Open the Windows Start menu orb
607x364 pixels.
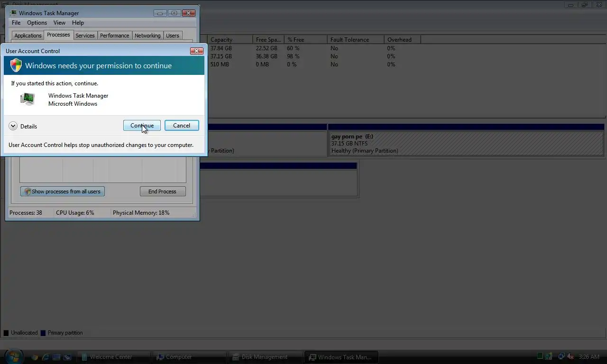click(14, 356)
